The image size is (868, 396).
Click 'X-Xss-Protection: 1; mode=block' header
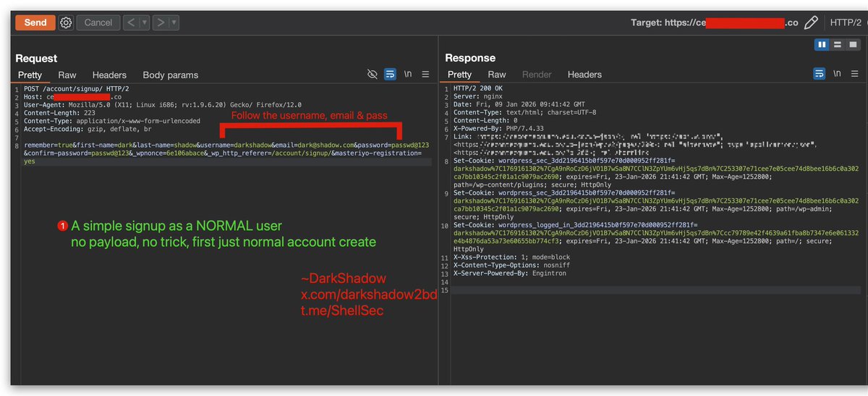[510, 258]
